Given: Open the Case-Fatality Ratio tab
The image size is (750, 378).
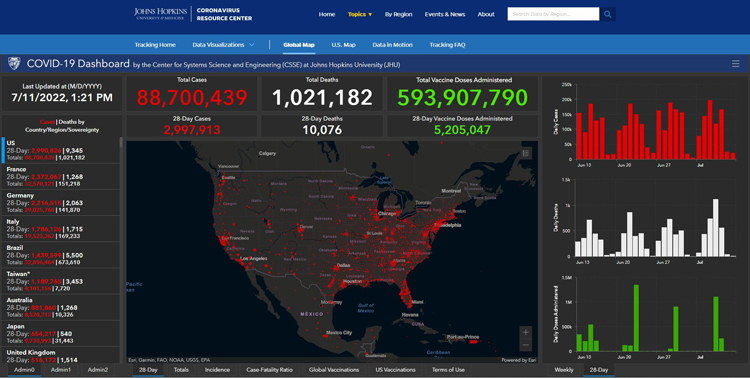Looking at the screenshot, I should 269,370.
